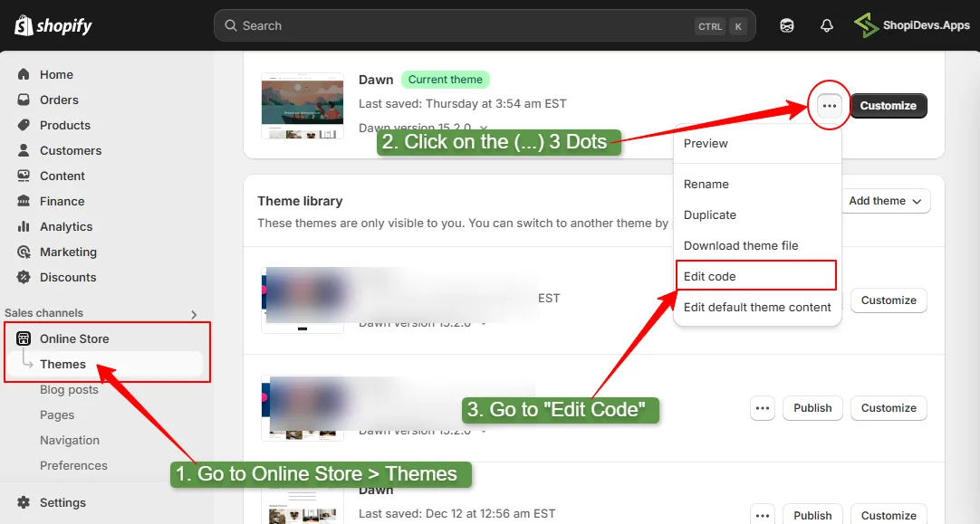The height and width of the screenshot is (524, 980).
Task: Open three dots menu for Dec 12 theme
Action: 763,515
